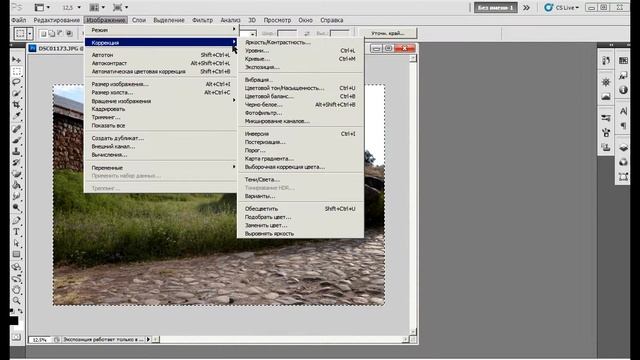
Task: Open the Paragraph panel icon
Action: pos(623,126)
